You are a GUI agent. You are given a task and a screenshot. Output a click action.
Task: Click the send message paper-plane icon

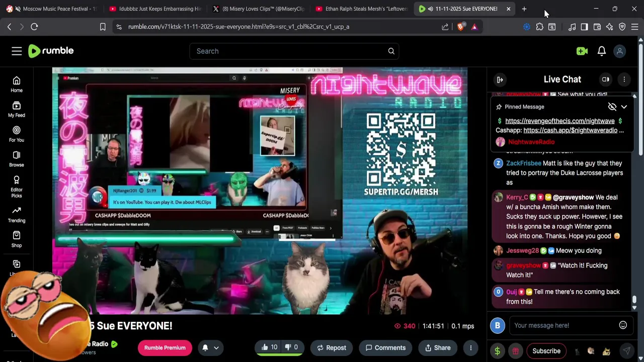coord(626,351)
